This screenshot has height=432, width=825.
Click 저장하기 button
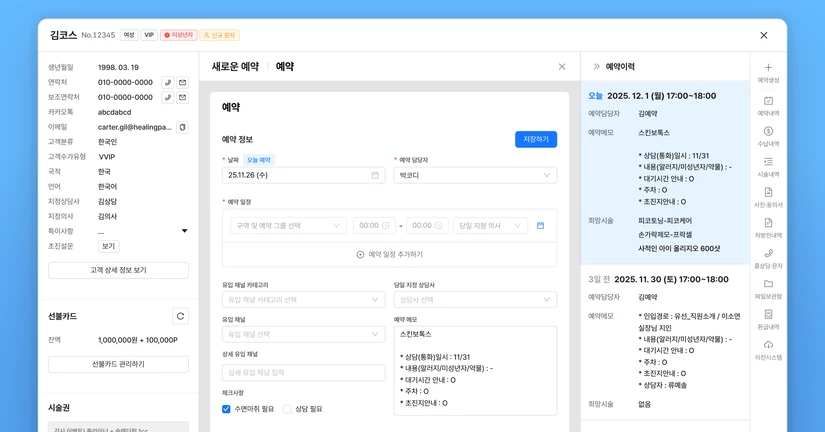coord(536,139)
